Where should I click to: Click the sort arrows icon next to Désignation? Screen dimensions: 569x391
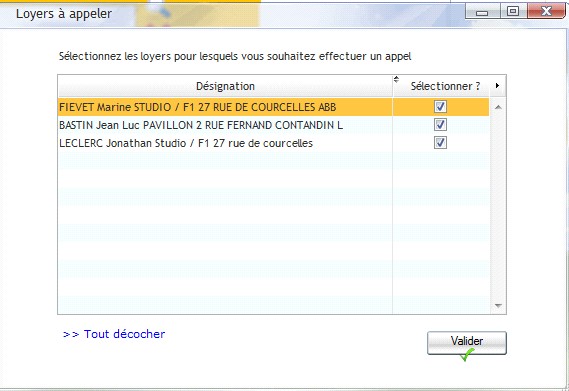click(x=396, y=79)
